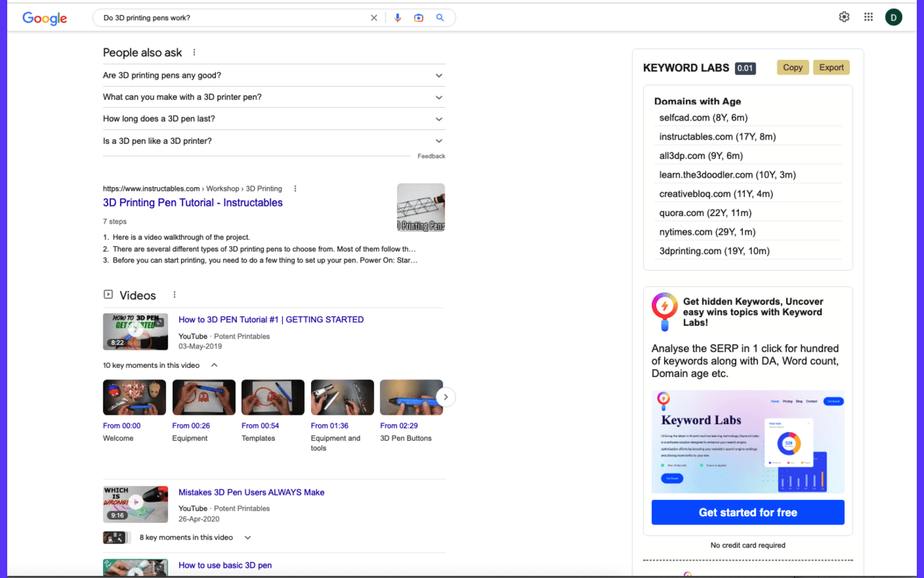Click Get started for free button
This screenshot has width=924, height=578.
748,512
